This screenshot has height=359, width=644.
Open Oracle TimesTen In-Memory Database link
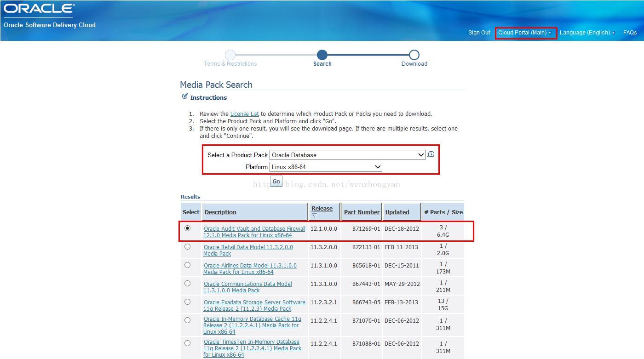point(252,348)
